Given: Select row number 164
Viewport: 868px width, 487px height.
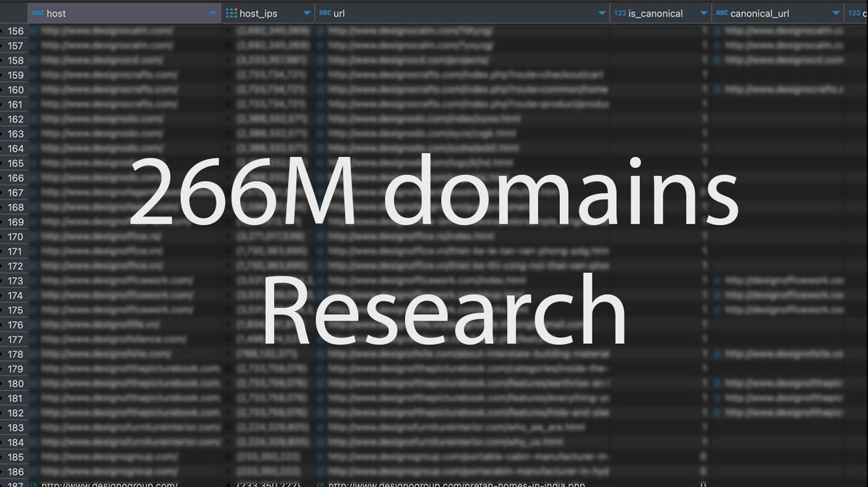Looking at the screenshot, I should coord(15,148).
